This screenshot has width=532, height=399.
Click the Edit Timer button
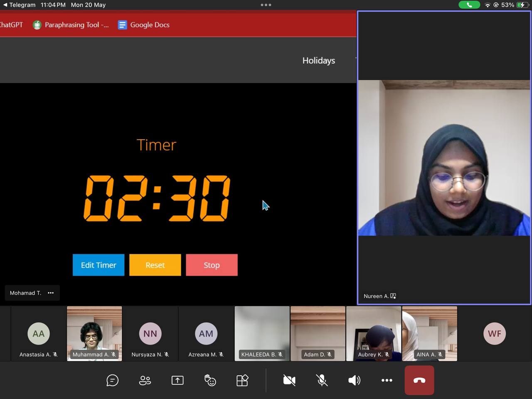tap(99, 265)
